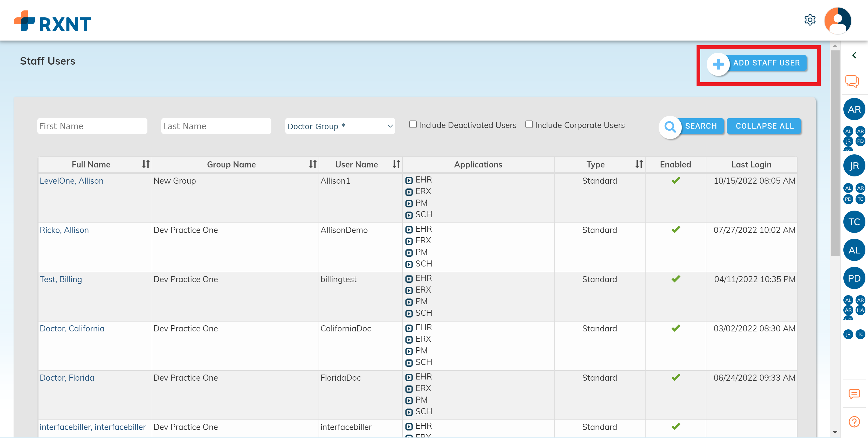Launch the EHR app icon for interfacebiller
This screenshot has height=438, width=868.
409,426
